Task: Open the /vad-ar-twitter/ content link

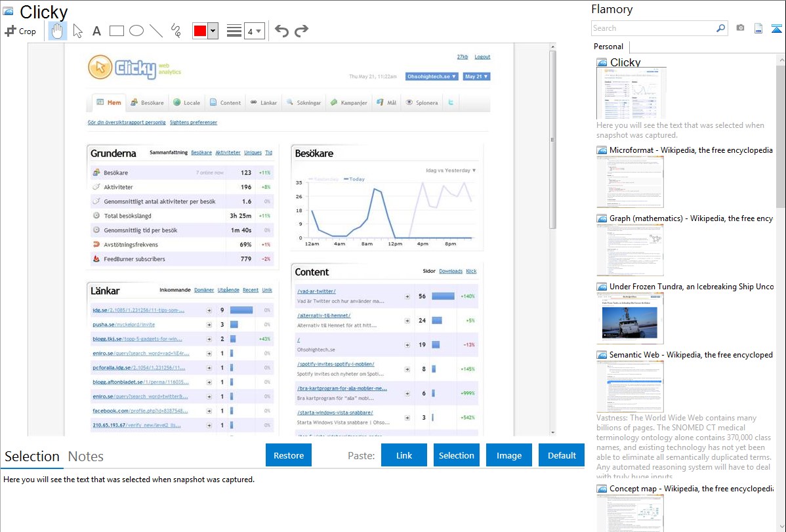Action: click(316, 291)
